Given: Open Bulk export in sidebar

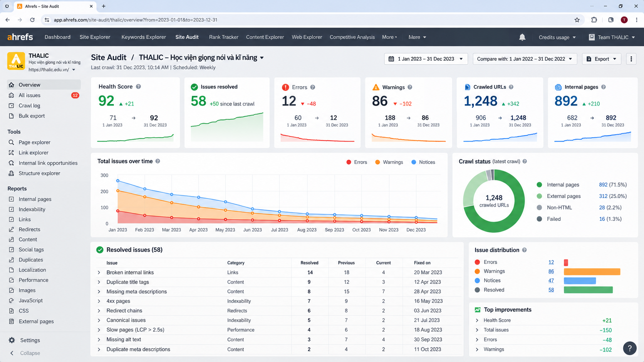Looking at the screenshot, I should [x=32, y=116].
